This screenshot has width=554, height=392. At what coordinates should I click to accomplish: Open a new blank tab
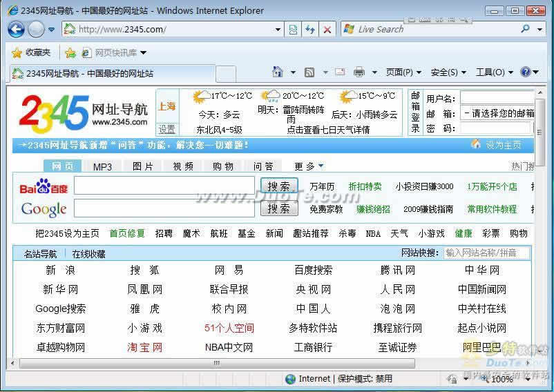pos(225,74)
